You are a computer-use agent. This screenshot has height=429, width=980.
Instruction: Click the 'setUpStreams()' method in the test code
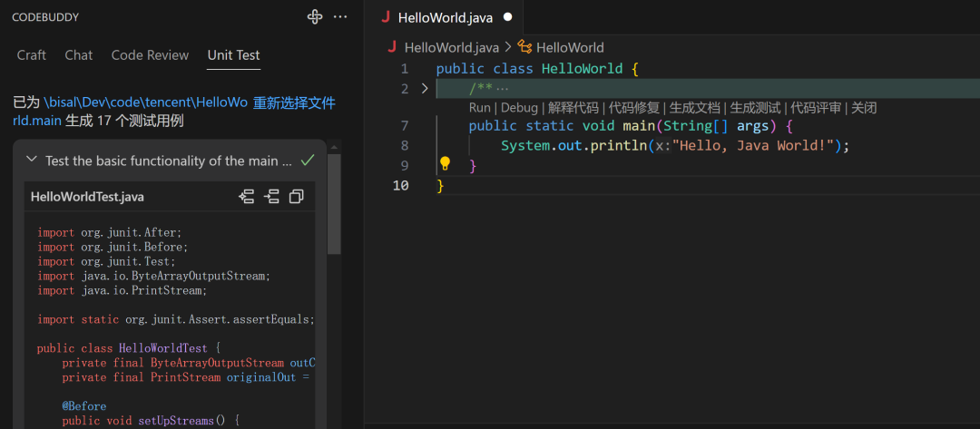(181, 420)
